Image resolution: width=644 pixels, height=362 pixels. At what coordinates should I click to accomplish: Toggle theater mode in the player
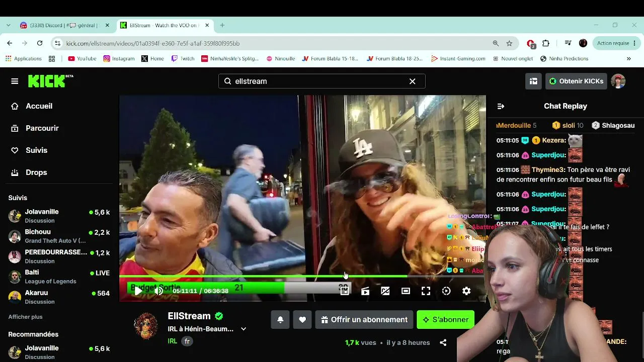pyautogui.click(x=406, y=291)
